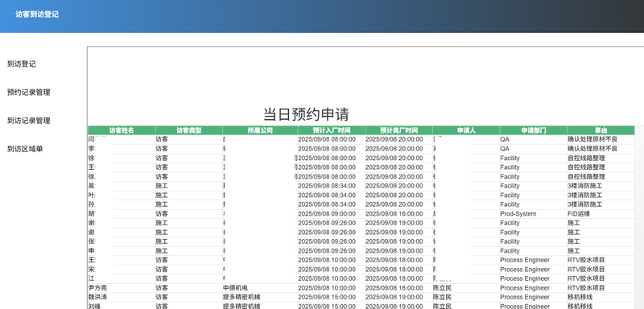This screenshot has width=644, height=309.
Task: Click company cell 中德机电
Action: (x=235, y=288)
